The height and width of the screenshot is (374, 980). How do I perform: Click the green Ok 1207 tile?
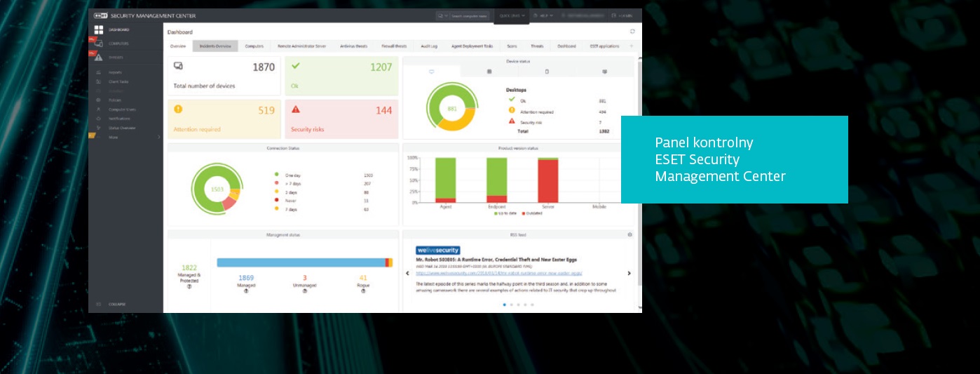tap(342, 76)
